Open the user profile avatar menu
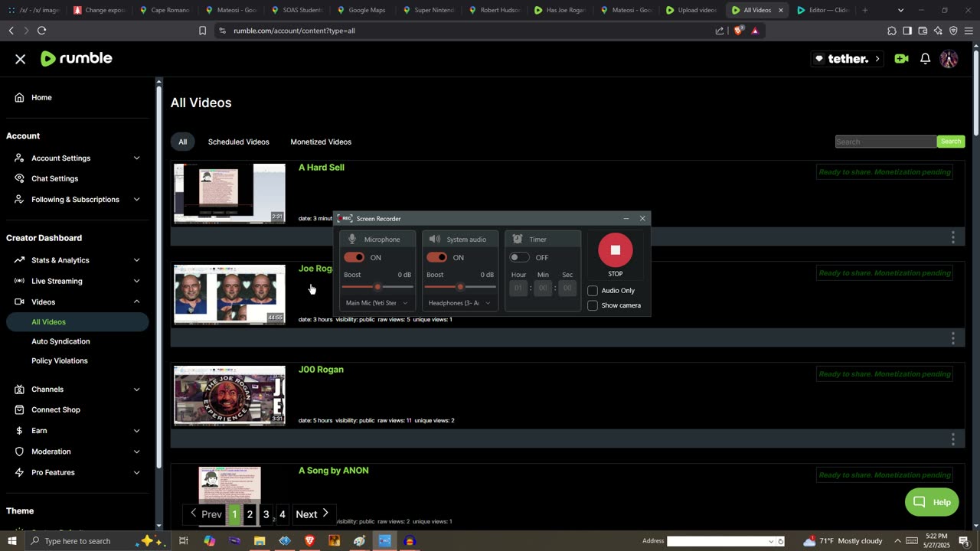Image resolution: width=980 pixels, height=551 pixels. [949, 59]
